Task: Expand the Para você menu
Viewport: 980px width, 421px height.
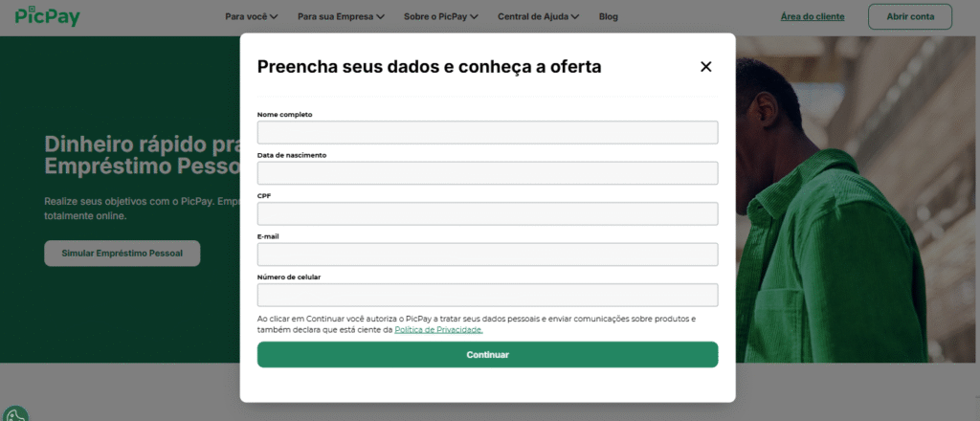Action: click(x=251, y=16)
